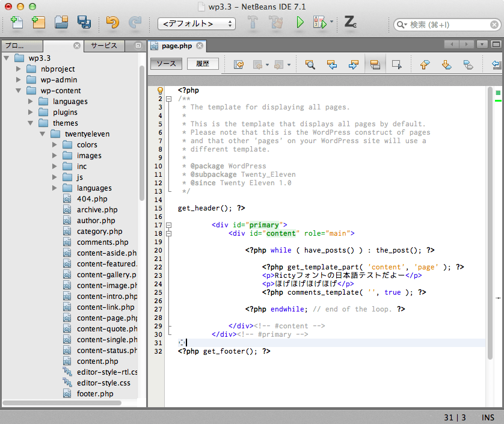The image size is (504, 424).
Task: Collapse the themes folder
Action: pos(31,123)
